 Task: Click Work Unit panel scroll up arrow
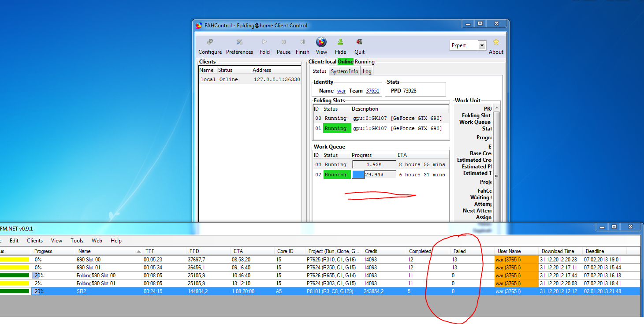[x=497, y=108]
